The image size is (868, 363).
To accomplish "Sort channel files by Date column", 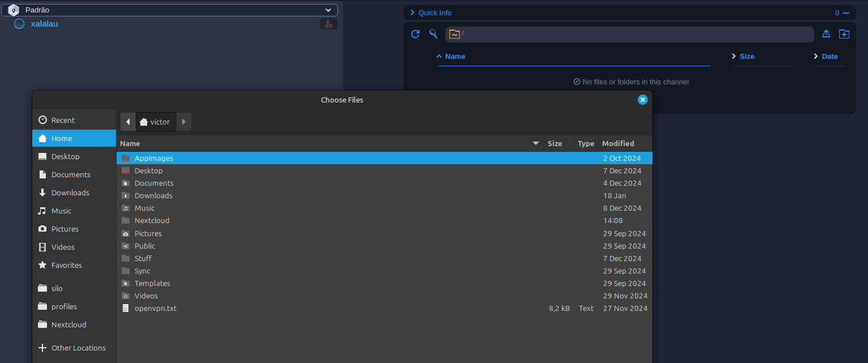I will click(x=829, y=57).
